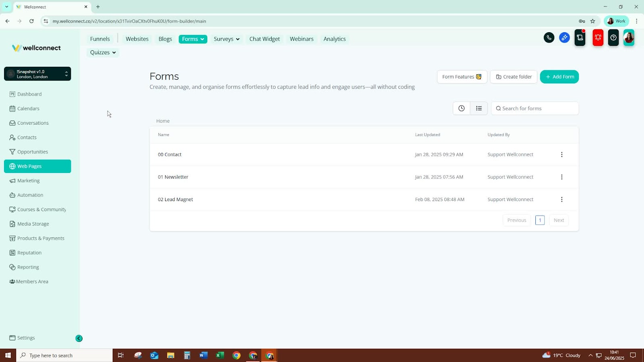Image resolution: width=644 pixels, height=362 pixels.
Task: Open a new browser tab
Action: (x=98, y=7)
